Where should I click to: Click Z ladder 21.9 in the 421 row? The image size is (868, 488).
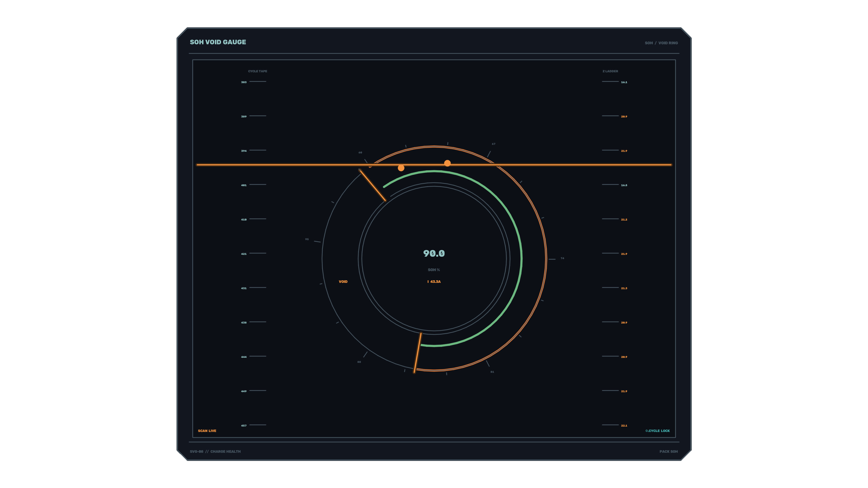624,254
